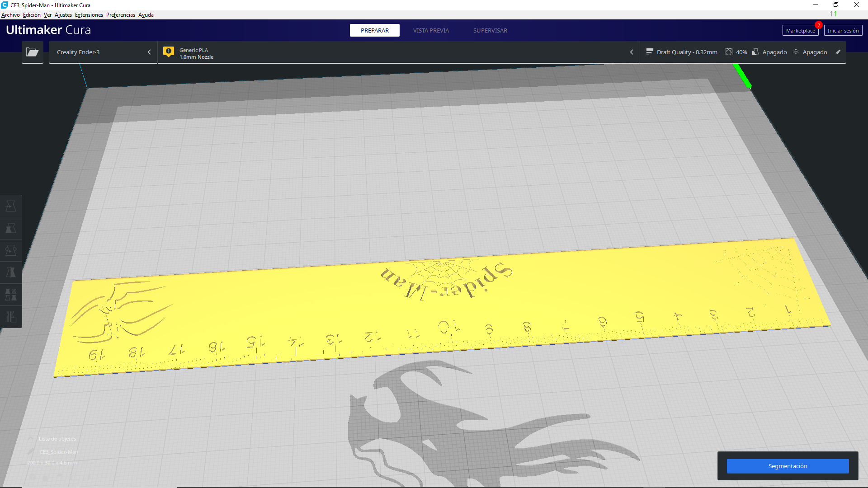This screenshot has width=868, height=488.
Task: Open the Marketplace
Action: pos(800,30)
